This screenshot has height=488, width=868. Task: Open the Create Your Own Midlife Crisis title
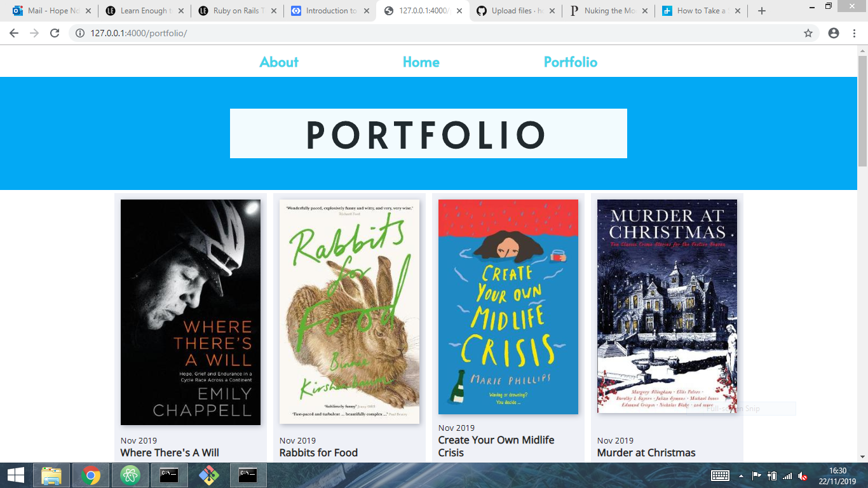[x=496, y=446]
